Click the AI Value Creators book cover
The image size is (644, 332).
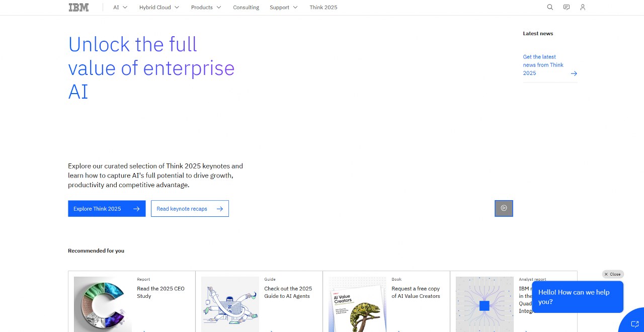point(357,304)
